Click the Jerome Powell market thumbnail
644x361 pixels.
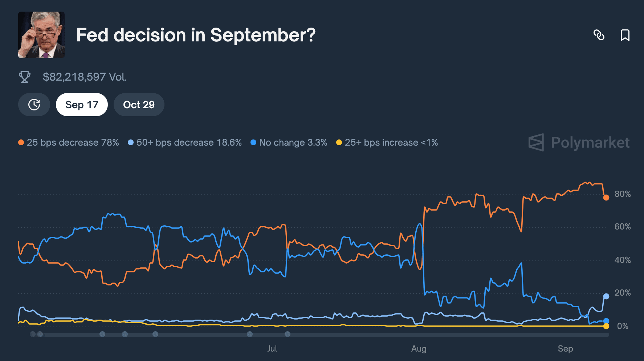tap(41, 35)
